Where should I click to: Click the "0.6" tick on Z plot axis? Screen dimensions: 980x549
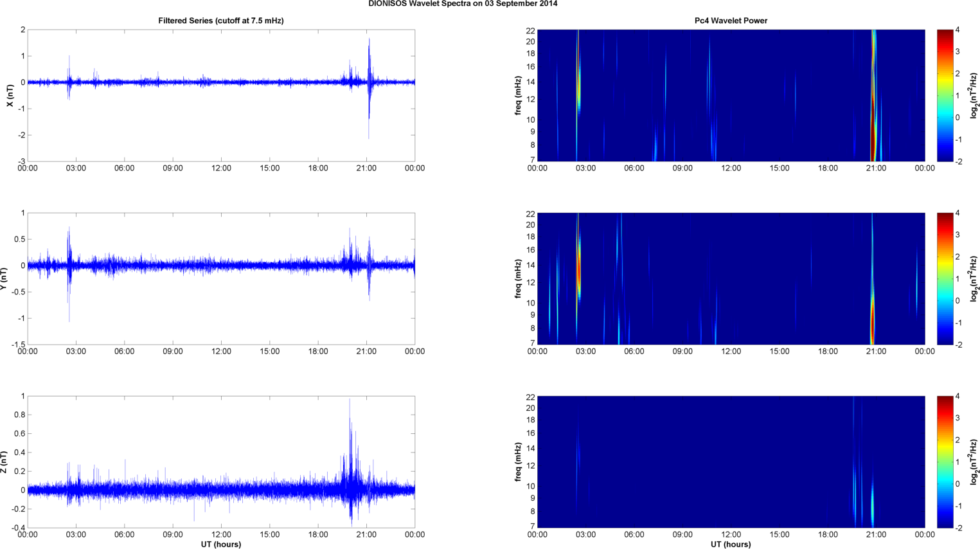[19, 434]
